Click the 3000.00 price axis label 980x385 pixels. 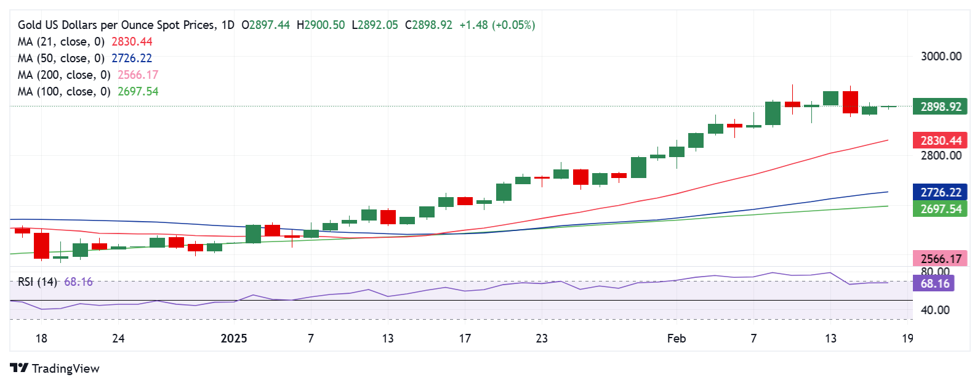(x=941, y=57)
